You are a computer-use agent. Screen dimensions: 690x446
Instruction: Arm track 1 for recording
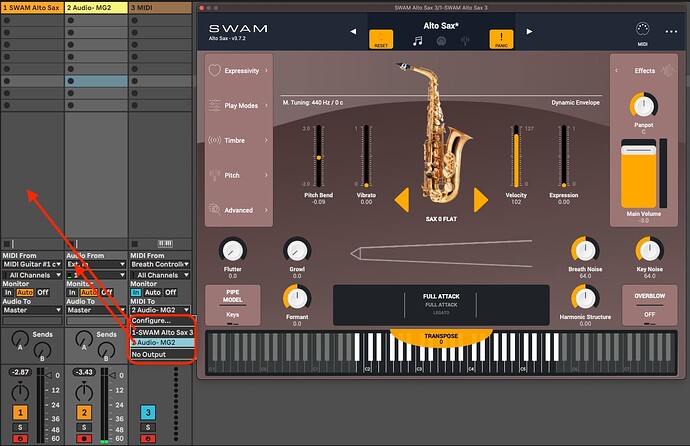[20, 439]
